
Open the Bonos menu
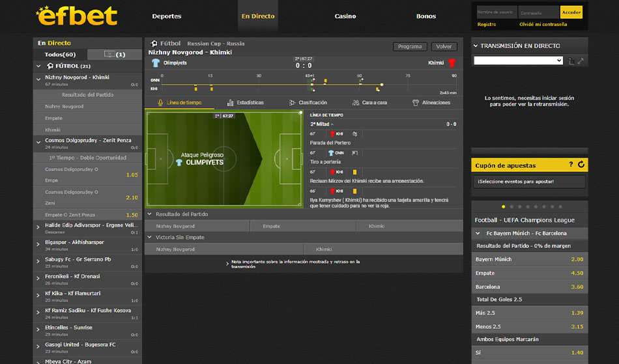(x=426, y=16)
